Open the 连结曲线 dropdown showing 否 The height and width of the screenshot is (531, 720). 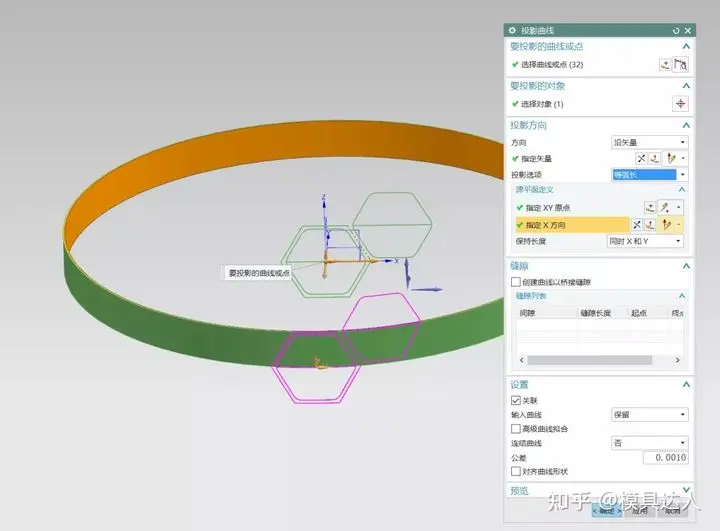(x=649, y=443)
